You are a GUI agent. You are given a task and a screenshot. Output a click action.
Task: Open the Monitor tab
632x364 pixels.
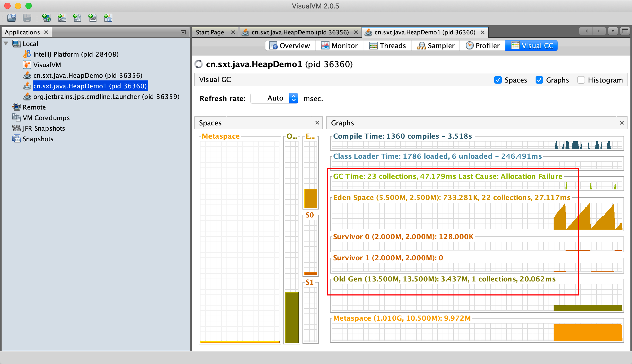pos(339,46)
